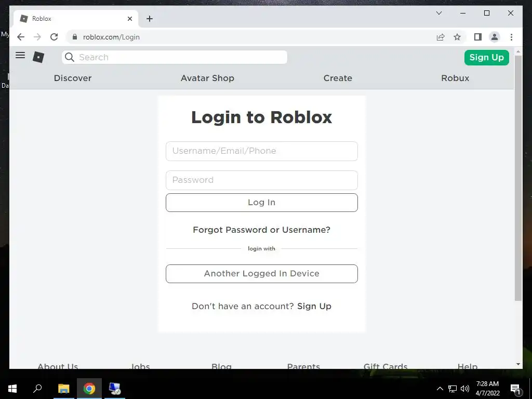Viewport: 532px width, 399px height.
Task: Open the Roblox hamburger navigation menu
Action: (20, 55)
